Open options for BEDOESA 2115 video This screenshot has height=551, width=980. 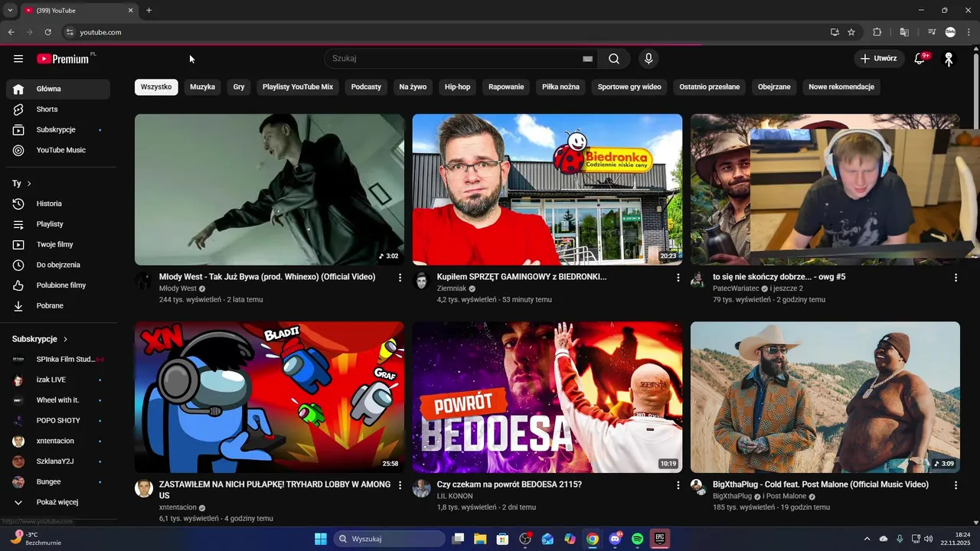click(x=678, y=485)
